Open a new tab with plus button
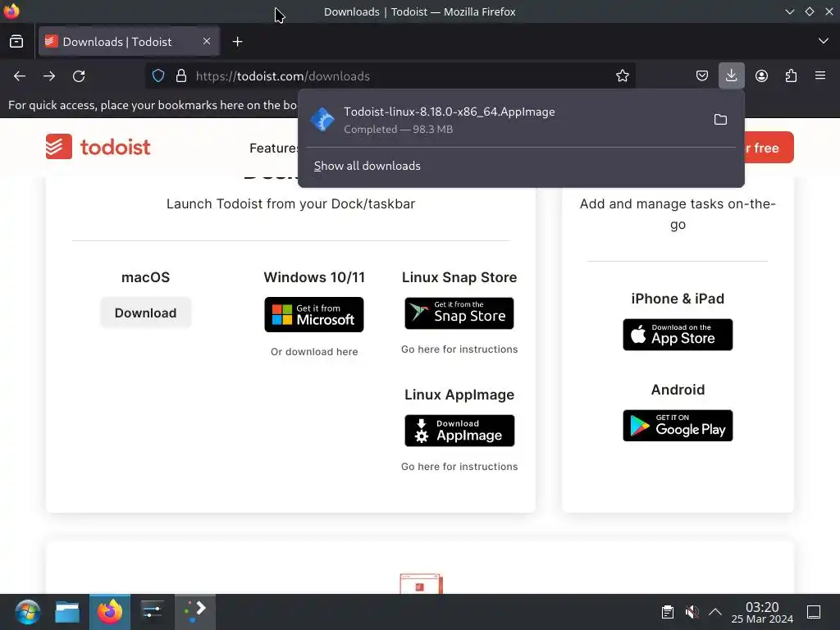The image size is (840, 630). [x=237, y=41]
